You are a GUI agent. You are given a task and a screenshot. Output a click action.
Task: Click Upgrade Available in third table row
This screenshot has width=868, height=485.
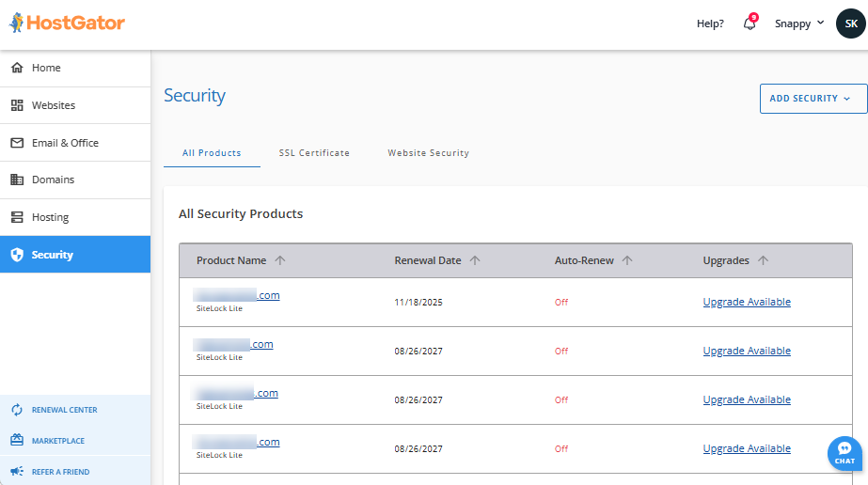pyautogui.click(x=747, y=399)
